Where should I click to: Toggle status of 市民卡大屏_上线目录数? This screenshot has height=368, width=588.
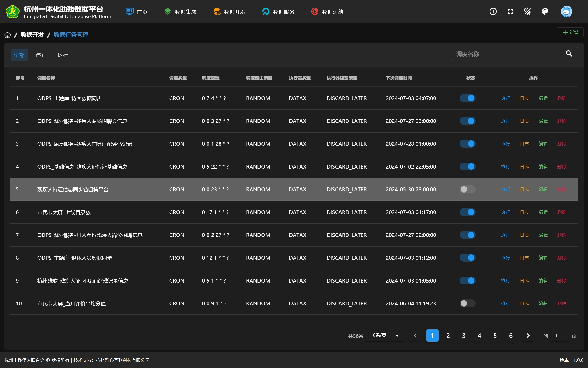468,212
